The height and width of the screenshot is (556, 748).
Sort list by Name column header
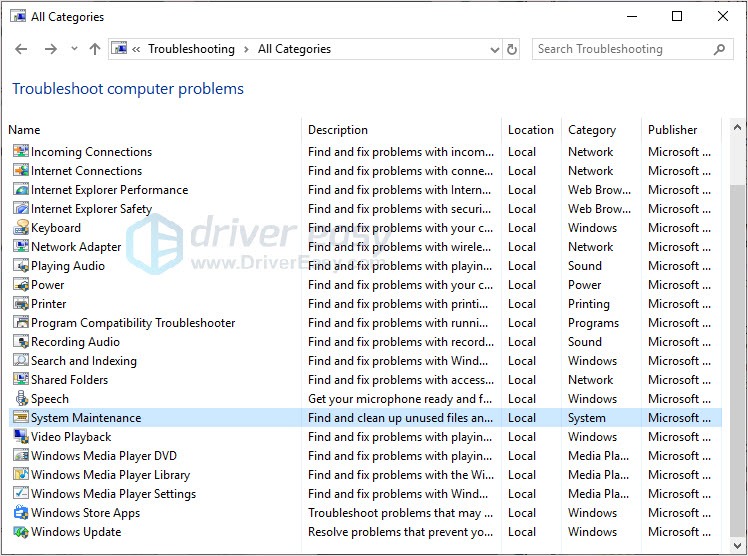[24, 130]
